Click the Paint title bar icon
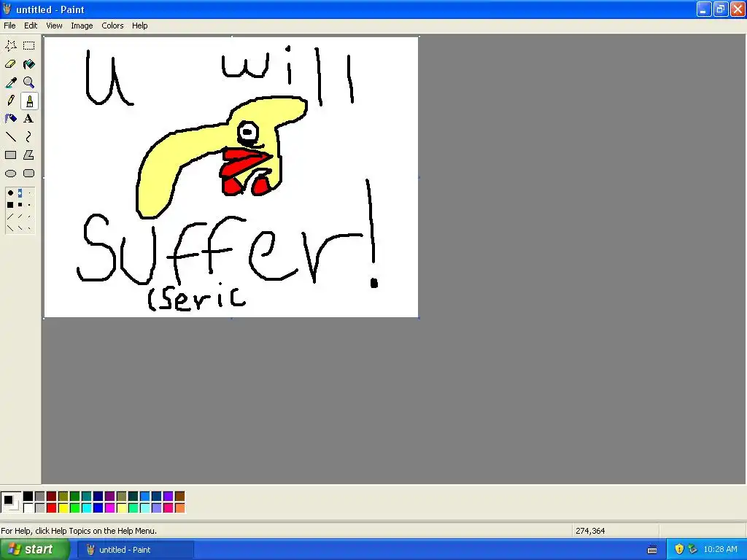This screenshot has height=560, width=747. 7,9
